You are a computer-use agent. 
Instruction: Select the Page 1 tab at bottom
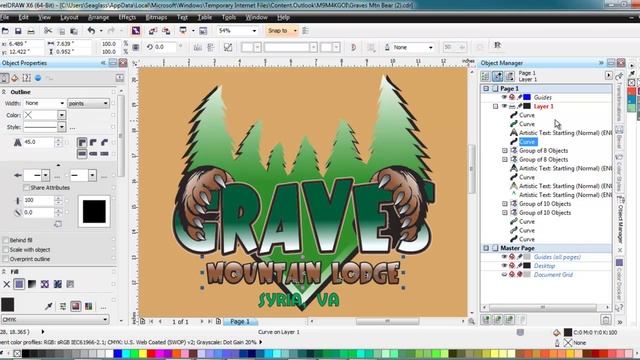tap(240, 322)
